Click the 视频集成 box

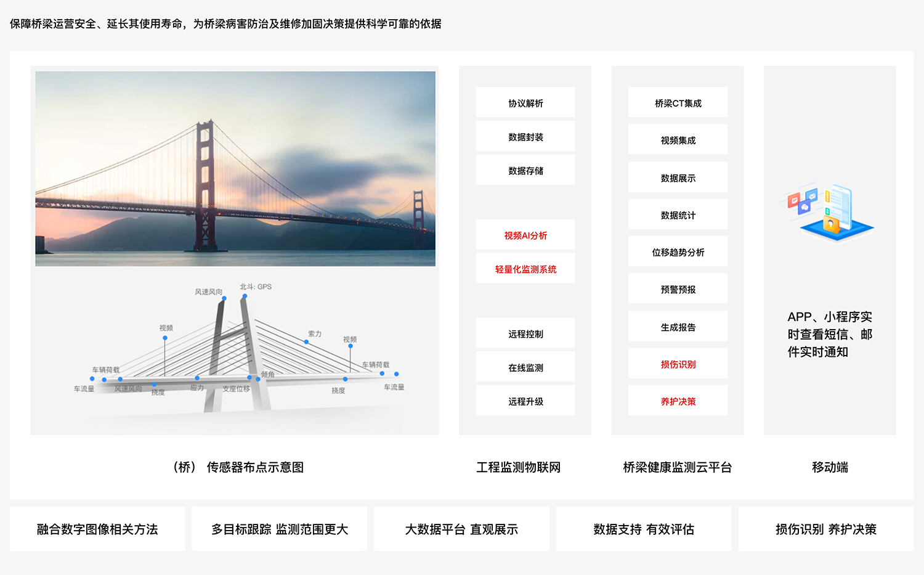[x=678, y=140]
